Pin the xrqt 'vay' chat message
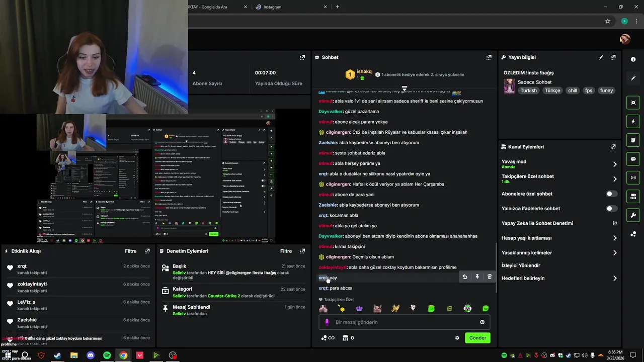Image resolution: width=644 pixels, height=362 pixels. [477, 277]
